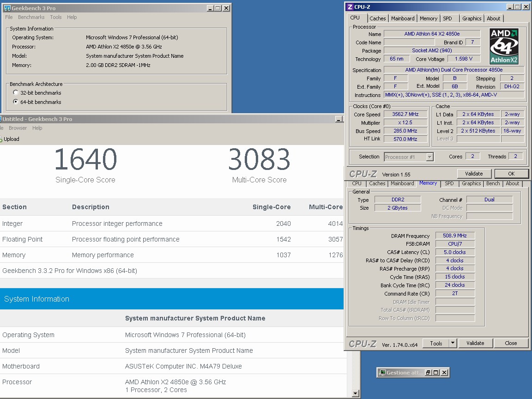Open About tab in lower CPU-Z
This screenshot has height=399, width=532.
click(x=512, y=183)
